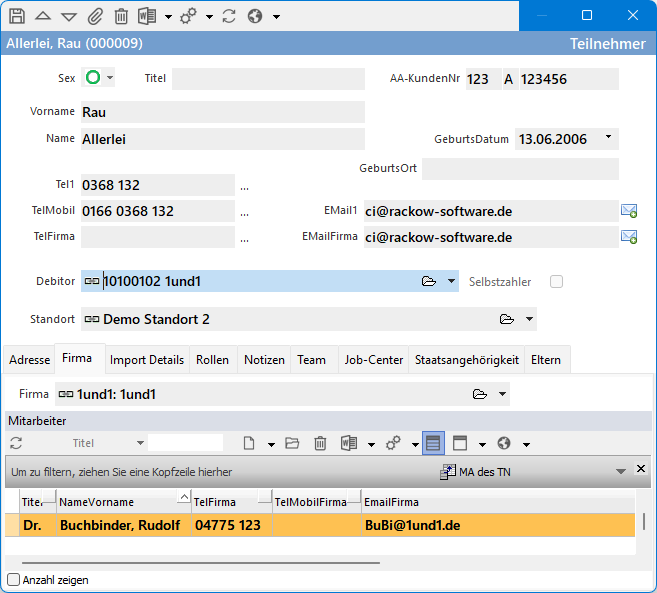Image resolution: width=657 pixels, height=593 pixels.
Task: Click new document icon in Mitarbeiter toolbar
Action: point(247,443)
